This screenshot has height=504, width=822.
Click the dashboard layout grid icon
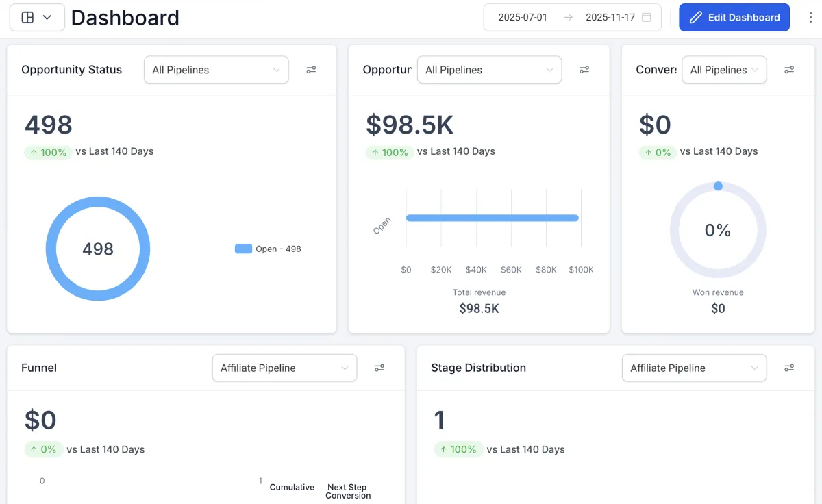click(x=27, y=18)
